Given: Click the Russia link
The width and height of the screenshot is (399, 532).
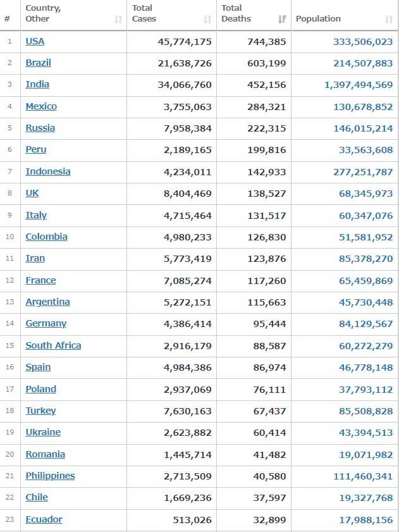Looking at the screenshot, I should (x=40, y=128).
